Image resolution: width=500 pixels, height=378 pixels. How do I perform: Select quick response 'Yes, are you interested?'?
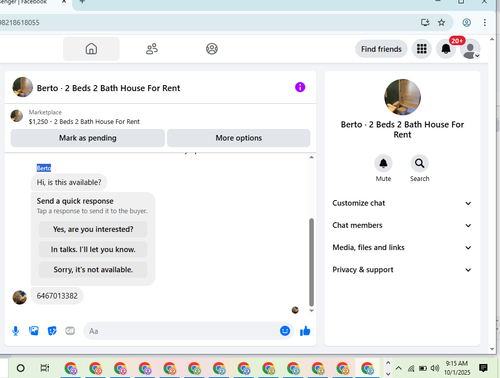(93, 229)
